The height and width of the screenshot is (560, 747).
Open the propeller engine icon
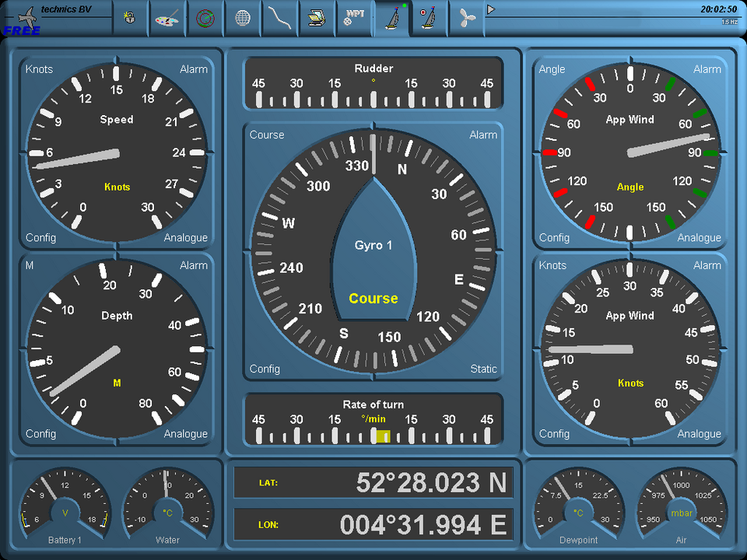[x=466, y=19]
